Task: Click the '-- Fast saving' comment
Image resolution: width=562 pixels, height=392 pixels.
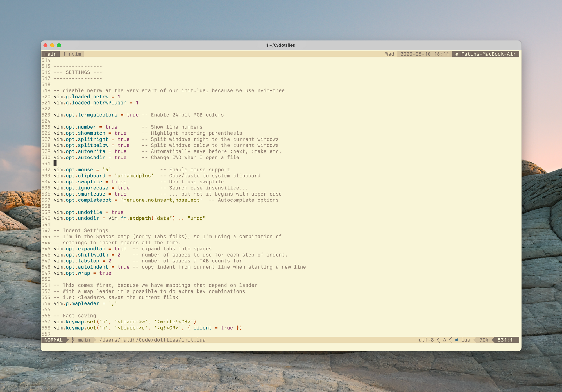Action: 75,316
